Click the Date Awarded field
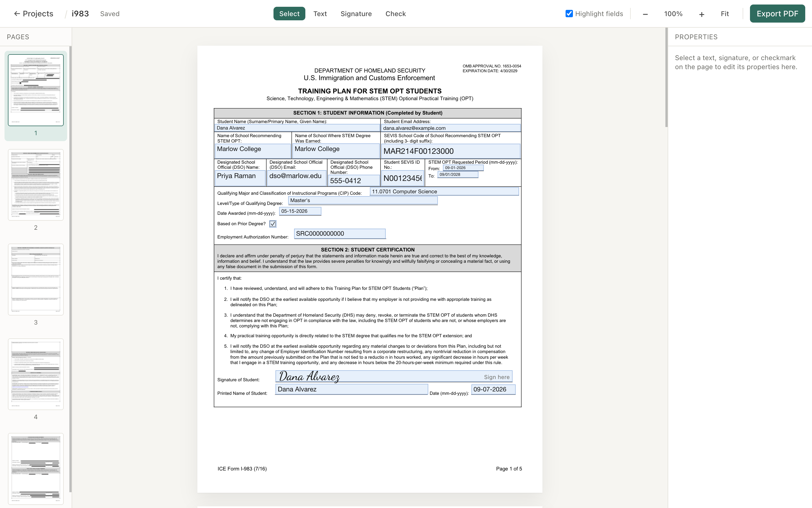 300,211
